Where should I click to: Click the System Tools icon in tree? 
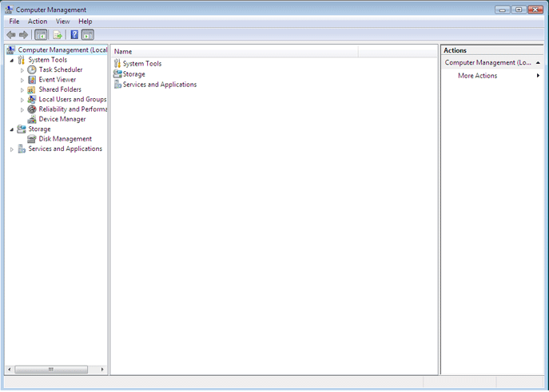[22, 60]
